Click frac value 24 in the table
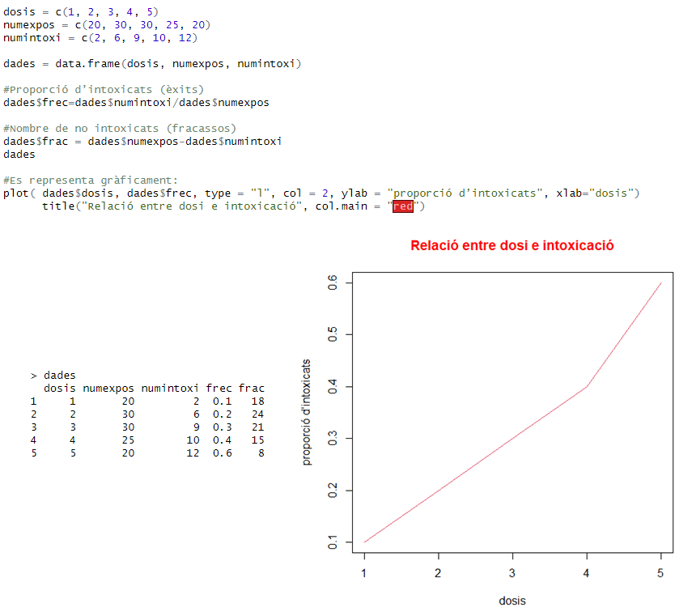Viewport: 692px width, 616px height. 257,414
